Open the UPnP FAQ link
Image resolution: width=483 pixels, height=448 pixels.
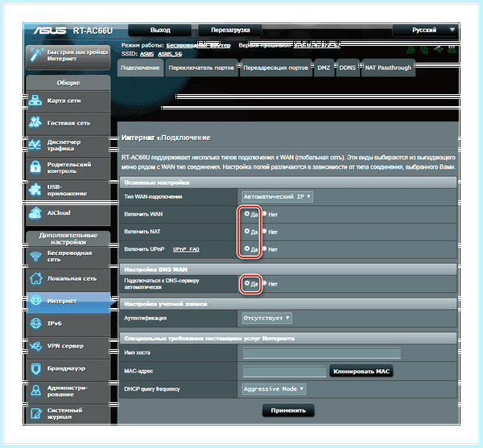[x=186, y=249]
